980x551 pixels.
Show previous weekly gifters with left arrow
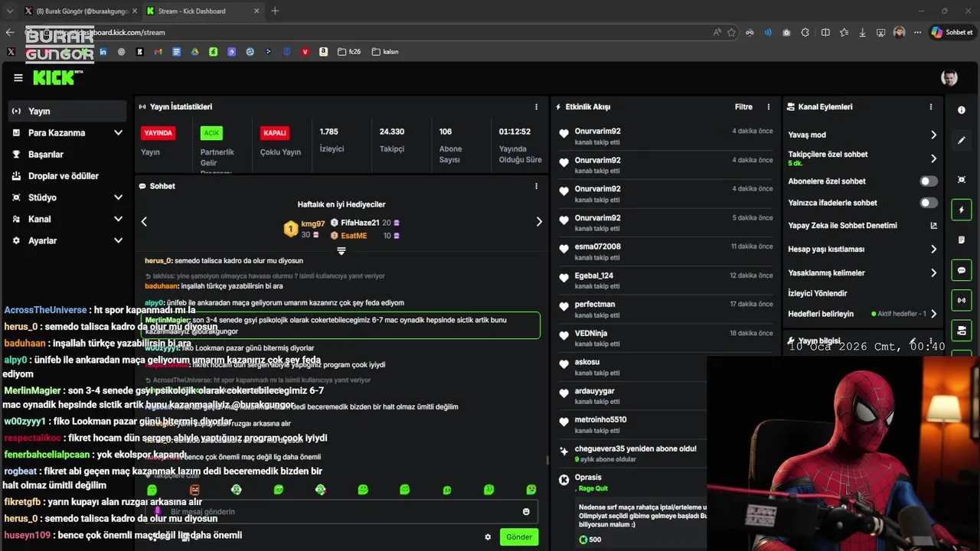click(x=144, y=222)
